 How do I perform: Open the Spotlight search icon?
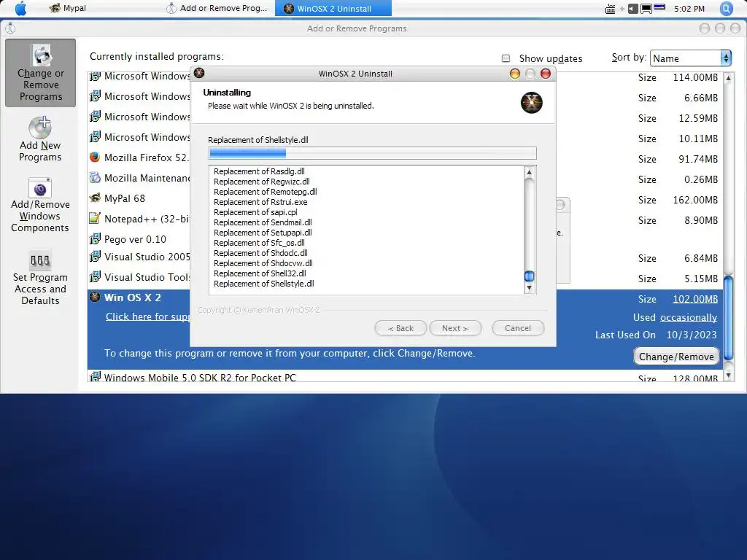(x=726, y=8)
